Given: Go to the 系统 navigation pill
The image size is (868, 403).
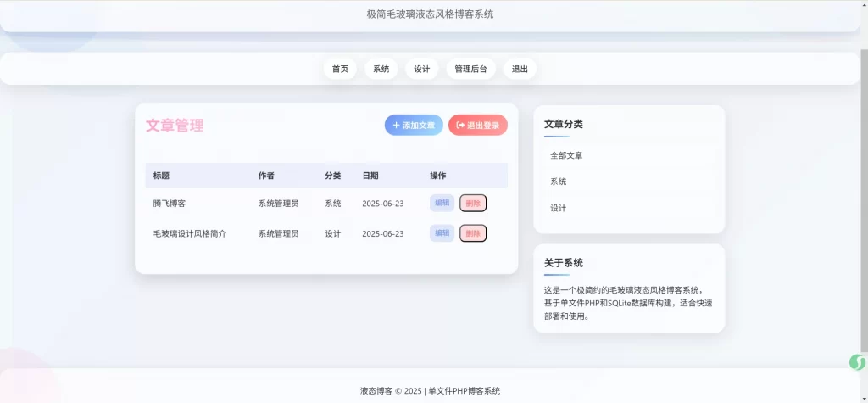Looking at the screenshot, I should [x=381, y=70].
